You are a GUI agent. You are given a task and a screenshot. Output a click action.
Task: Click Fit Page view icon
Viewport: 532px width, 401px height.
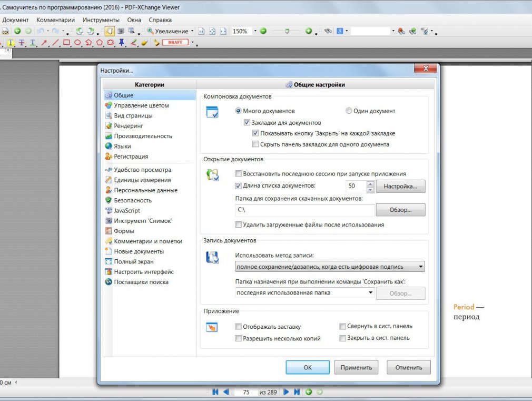coord(212,31)
